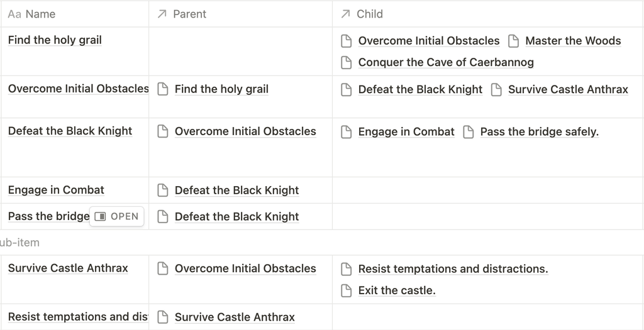Image resolution: width=644 pixels, height=330 pixels.
Task: Open the Find the holy grail page from Name column
Action: pos(55,40)
